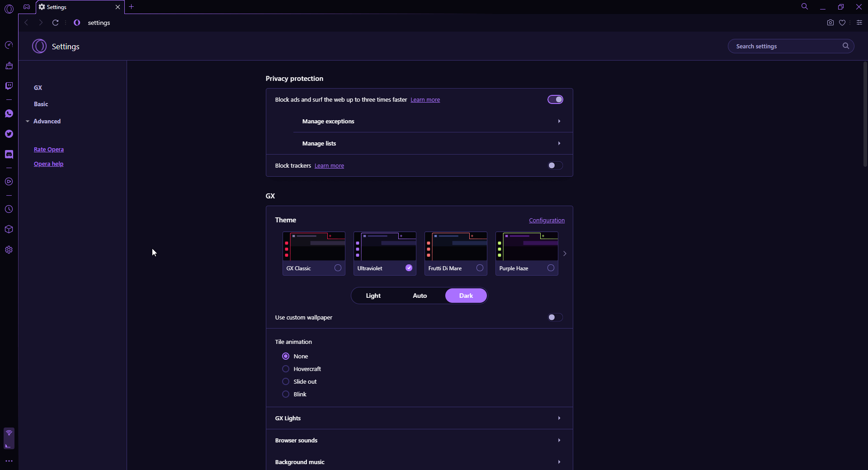Open Extensions cube icon in sidebar
This screenshot has height=470, width=868.
click(9, 229)
